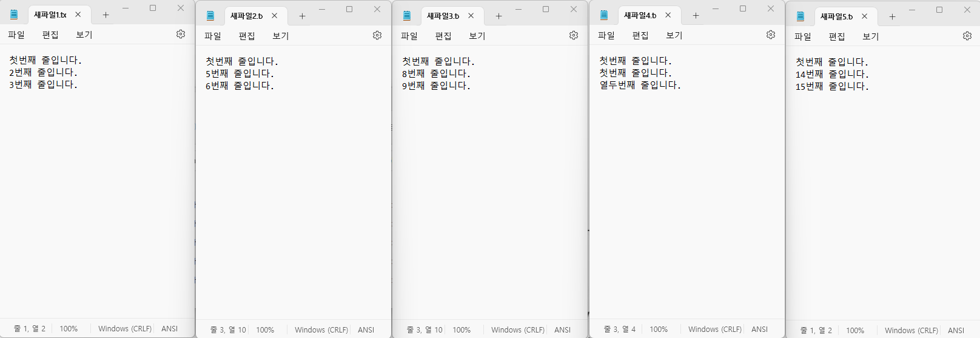Viewport: 980px width, 338px height.
Task: Open 보기 menu in 새파일1 window
Action: [84, 35]
